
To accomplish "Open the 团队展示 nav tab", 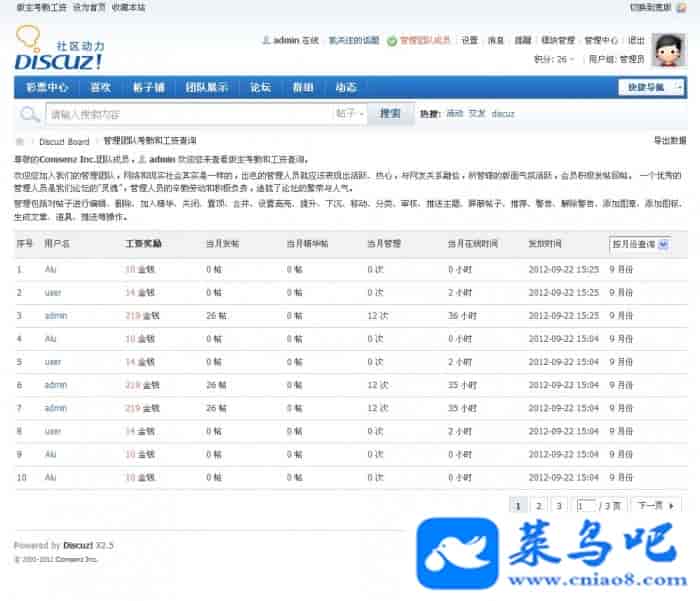I will pos(207,87).
